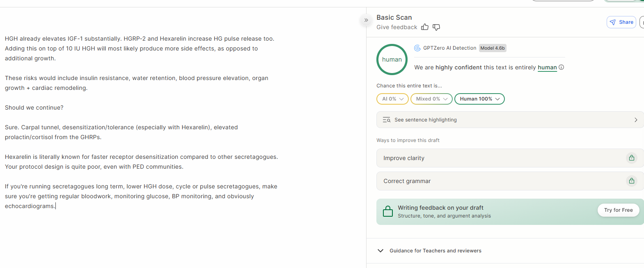The width and height of the screenshot is (644, 268).
Task: Click the Model 4.6b badge
Action: 493,48
